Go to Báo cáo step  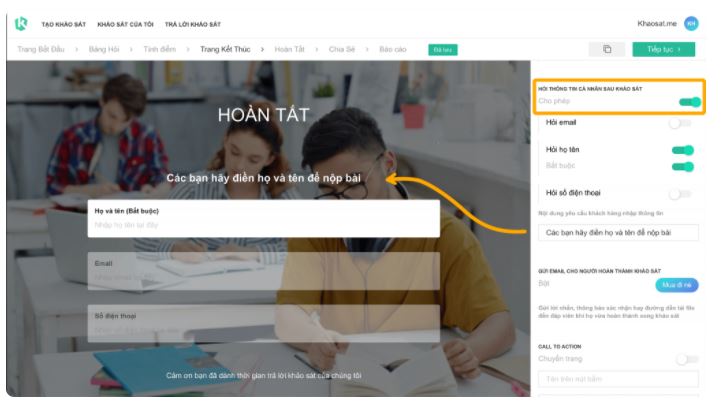pyautogui.click(x=393, y=49)
